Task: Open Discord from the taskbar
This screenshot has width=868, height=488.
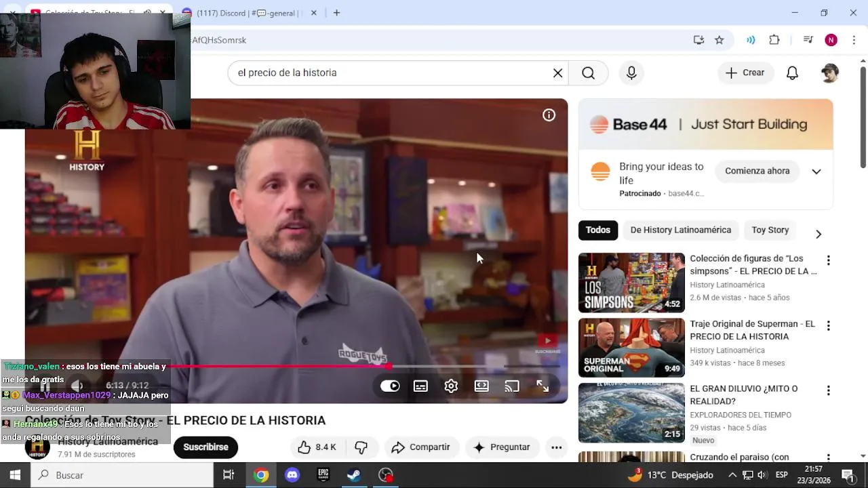Action: (x=292, y=475)
